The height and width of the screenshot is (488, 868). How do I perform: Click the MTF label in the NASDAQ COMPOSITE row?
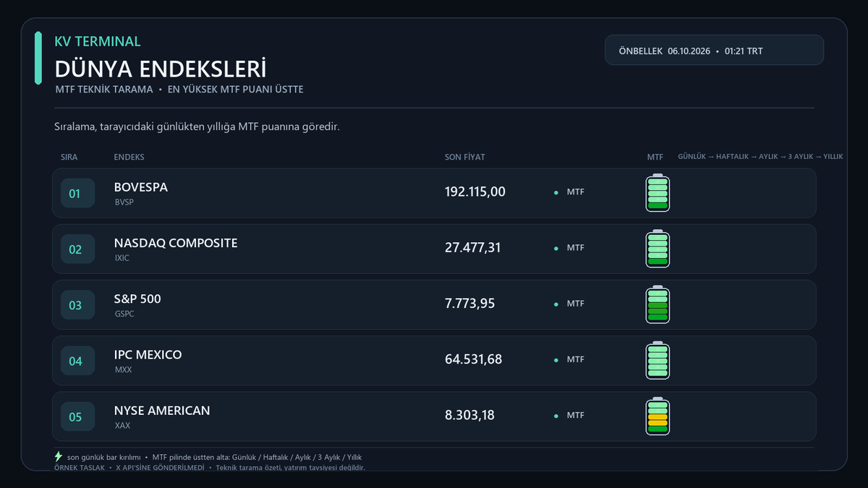[575, 248]
